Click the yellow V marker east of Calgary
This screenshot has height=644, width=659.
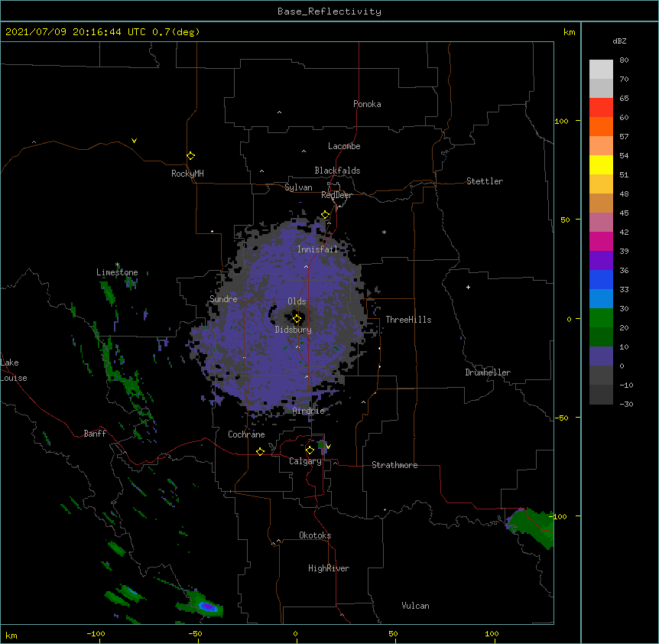328,447
